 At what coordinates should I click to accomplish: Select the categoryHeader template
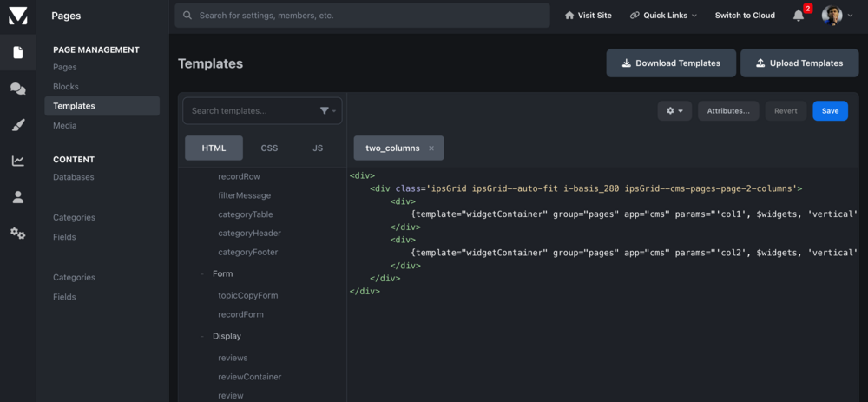[249, 233]
